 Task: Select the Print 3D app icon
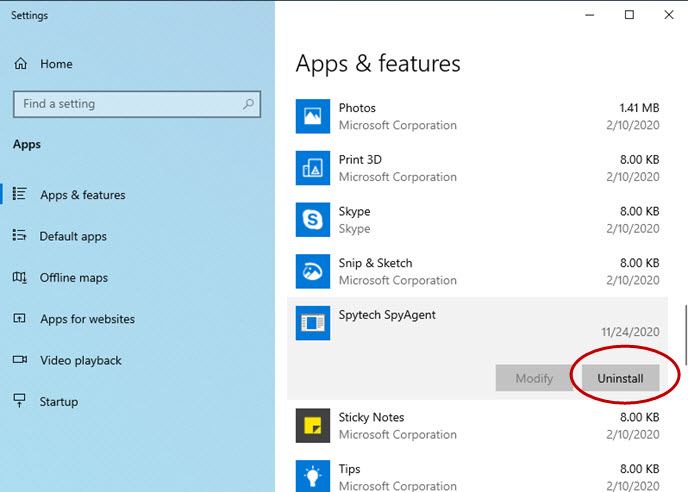313,168
